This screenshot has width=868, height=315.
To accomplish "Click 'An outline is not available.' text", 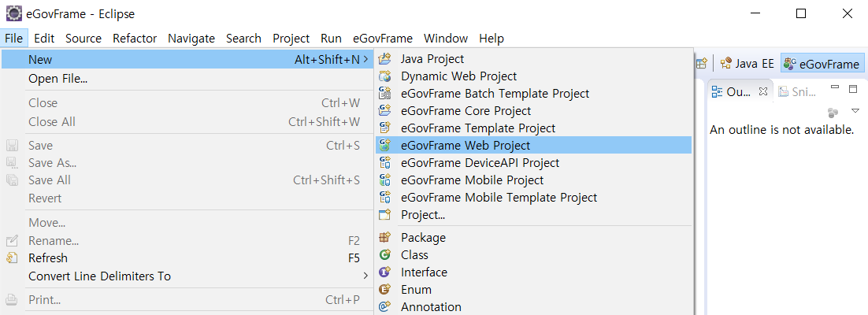I will 781,130.
